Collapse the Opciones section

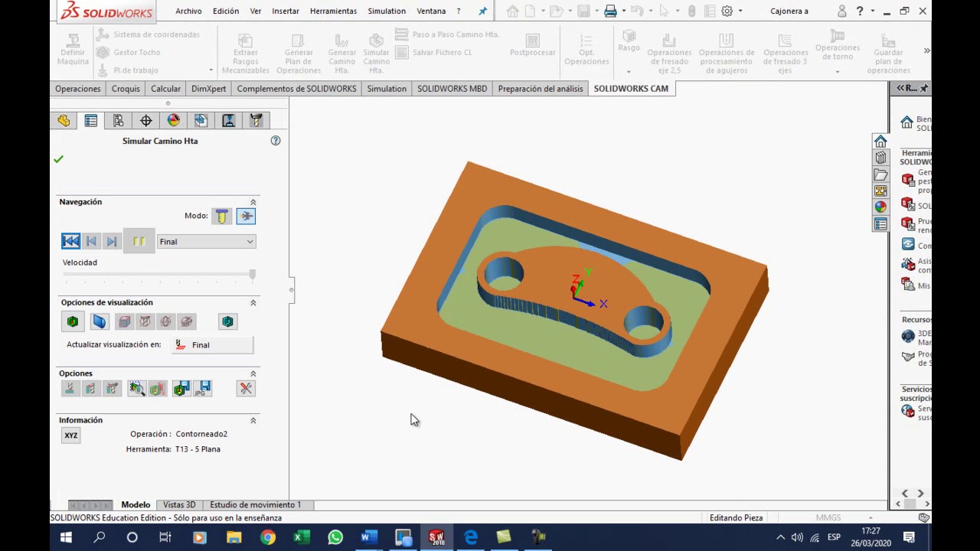coord(253,373)
